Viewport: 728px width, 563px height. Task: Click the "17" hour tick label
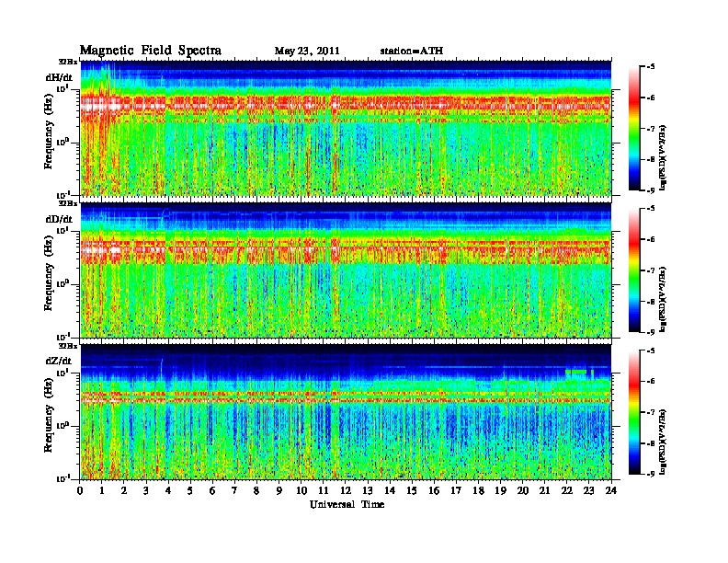coord(456,491)
